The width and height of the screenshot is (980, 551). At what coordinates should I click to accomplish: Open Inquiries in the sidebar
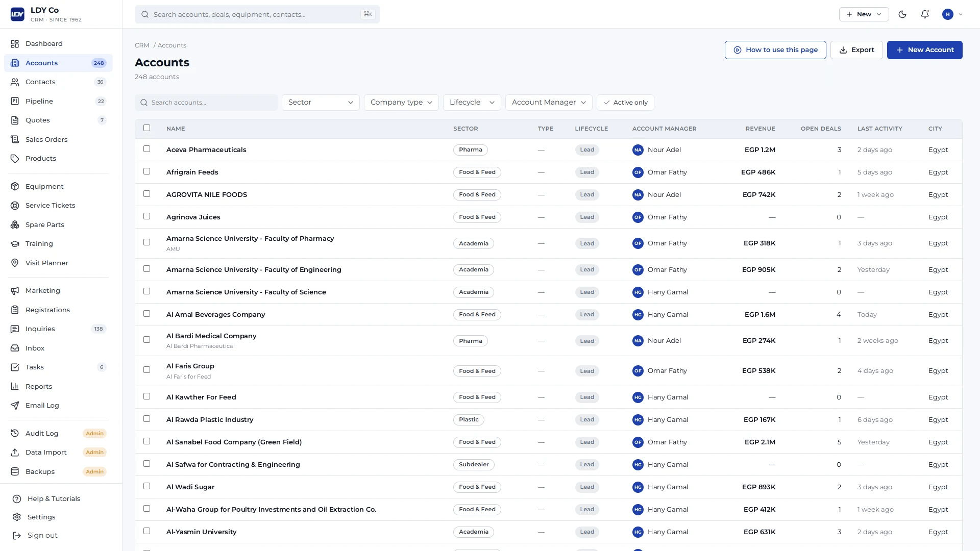point(58,329)
